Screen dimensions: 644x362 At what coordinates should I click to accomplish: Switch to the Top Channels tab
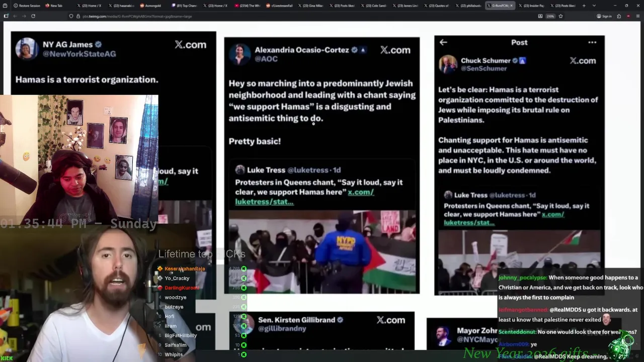[184, 6]
